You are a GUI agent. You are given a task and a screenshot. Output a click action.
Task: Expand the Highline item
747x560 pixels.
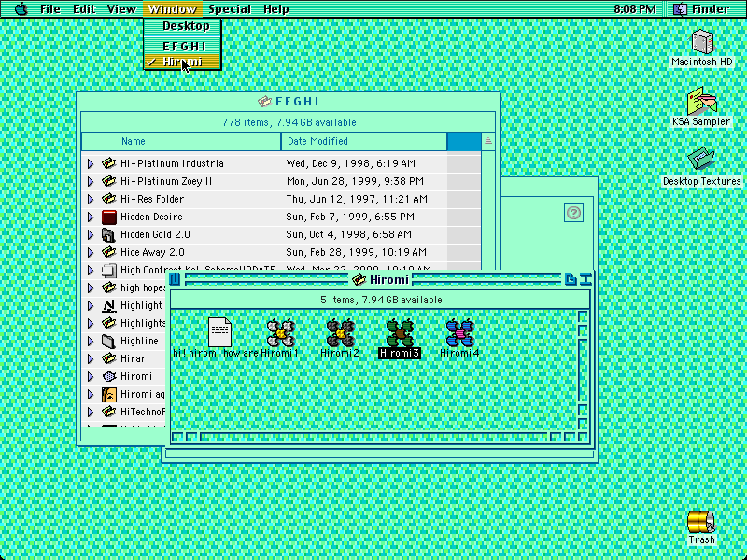[x=91, y=342]
